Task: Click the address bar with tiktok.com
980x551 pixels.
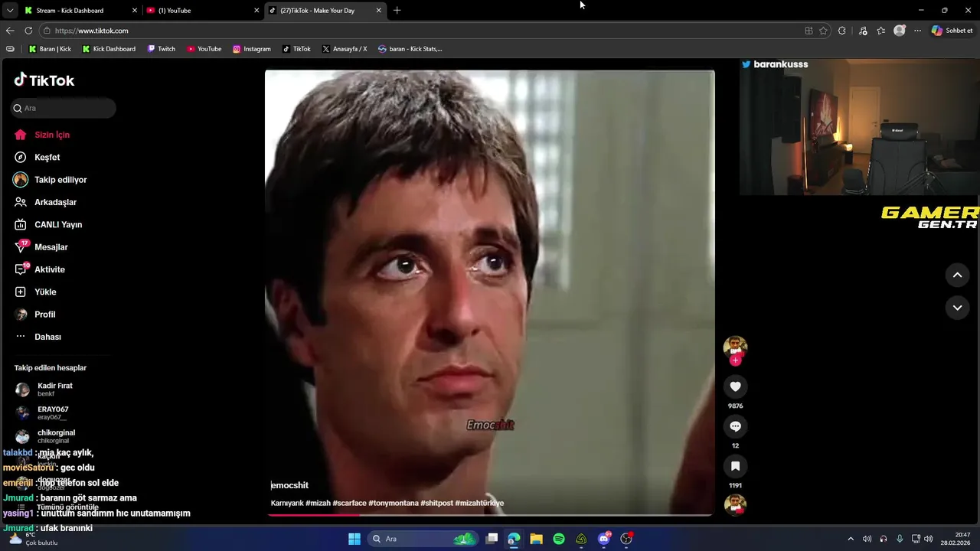Action: pyautogui.click(x=421, y=31)
